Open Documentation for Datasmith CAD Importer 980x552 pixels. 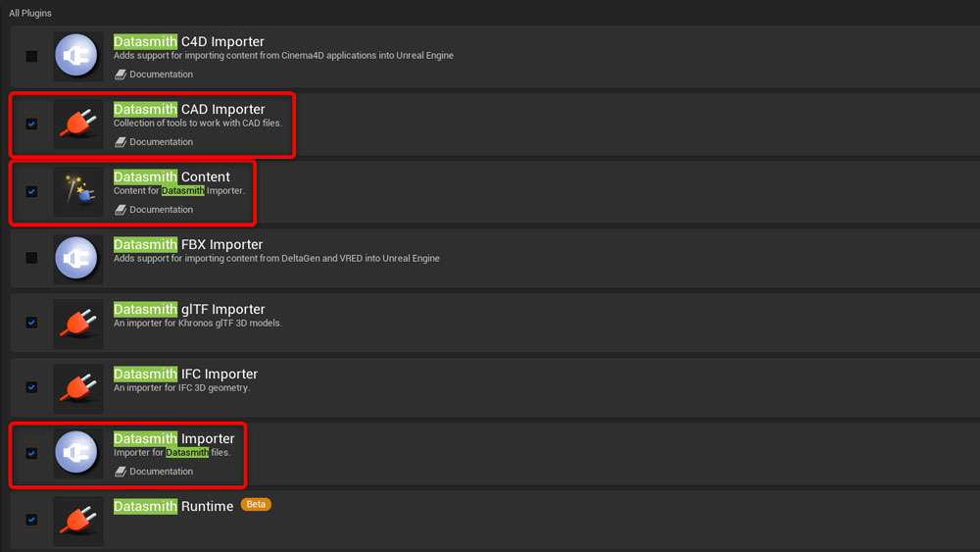[x=154, y=142]
